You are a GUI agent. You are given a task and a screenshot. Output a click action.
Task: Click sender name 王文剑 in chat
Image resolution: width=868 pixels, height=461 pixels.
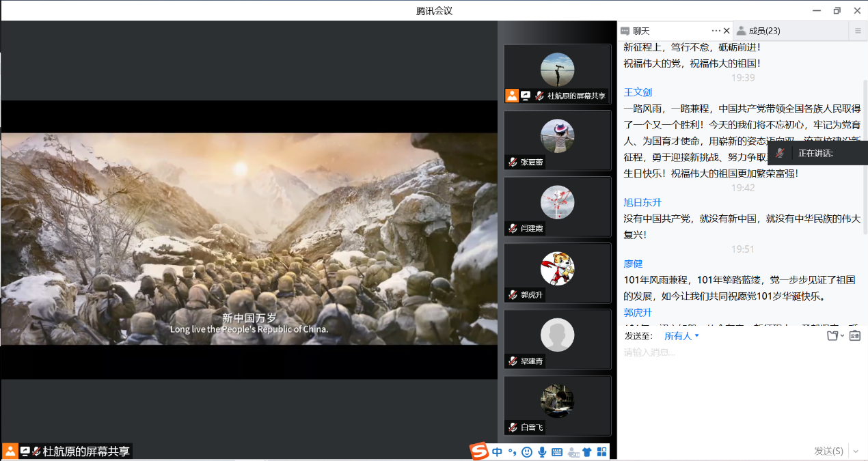coord(638,92)
